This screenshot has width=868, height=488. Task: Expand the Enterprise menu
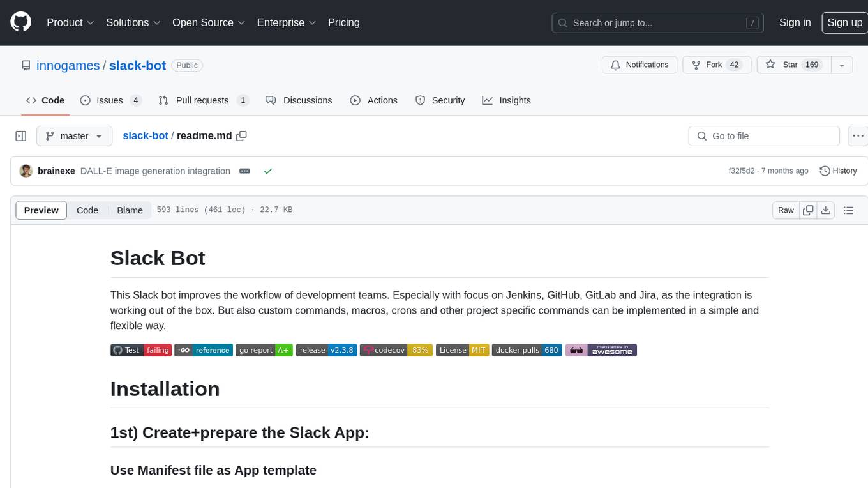[287, 22]
